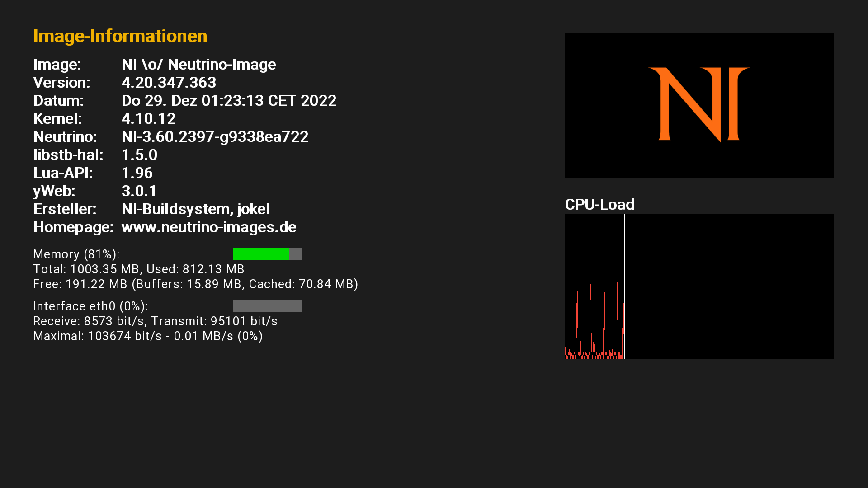Select the Kernel version 4.10.12 text
Image resolution: width=868 pixels, height=488 pixels.
click(148, 118)
